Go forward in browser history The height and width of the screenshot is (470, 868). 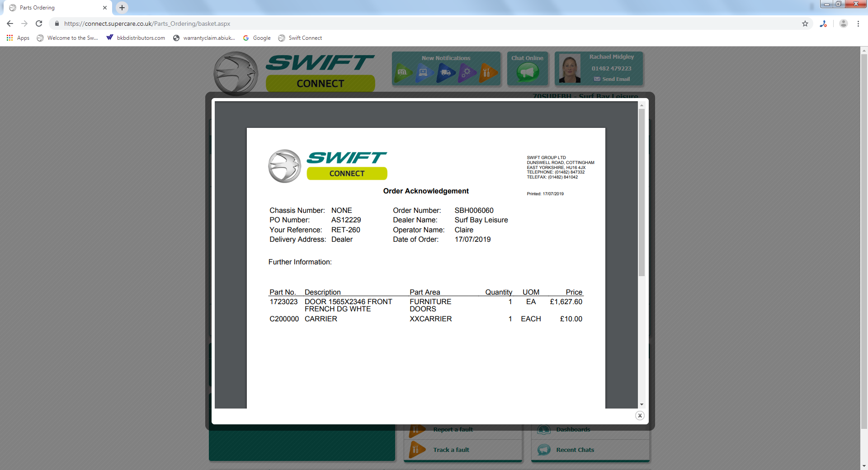coord(24,23)
